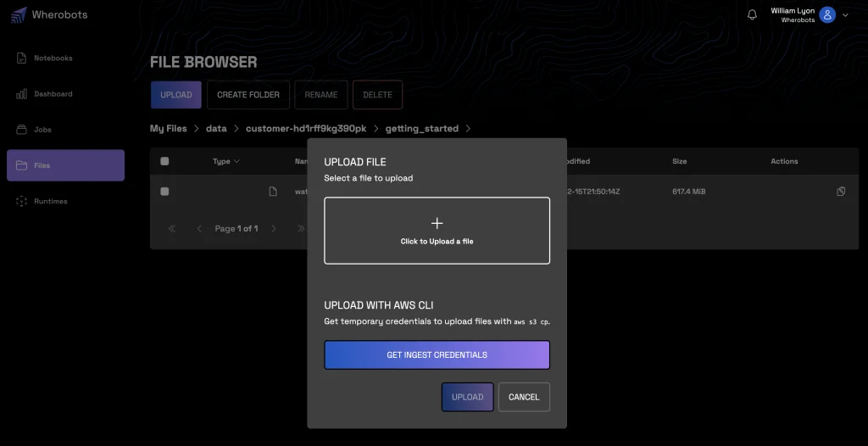The height and width of the screenshot is (446, 868).
Task: Click CANCEL in the upload dialog
Action: (524, 397)
